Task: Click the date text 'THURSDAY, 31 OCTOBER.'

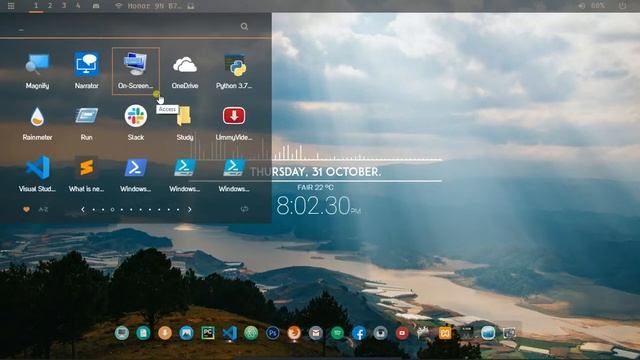Action: [316, 172]
